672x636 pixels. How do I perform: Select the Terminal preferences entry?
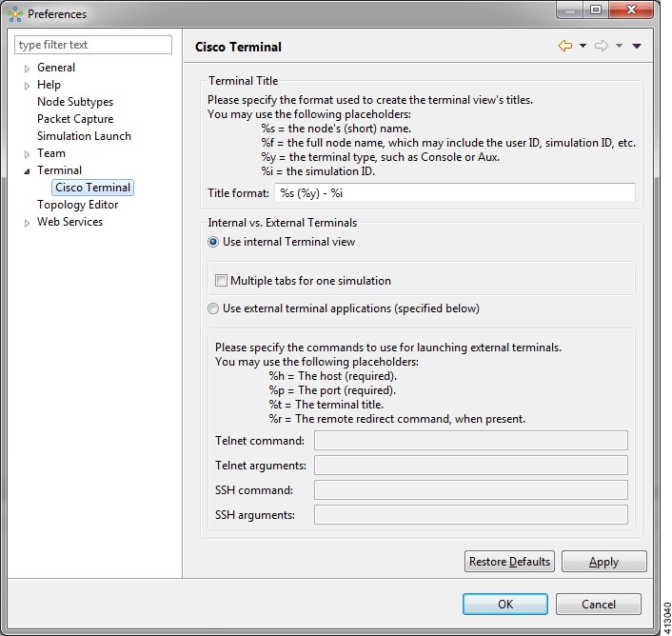59,170
